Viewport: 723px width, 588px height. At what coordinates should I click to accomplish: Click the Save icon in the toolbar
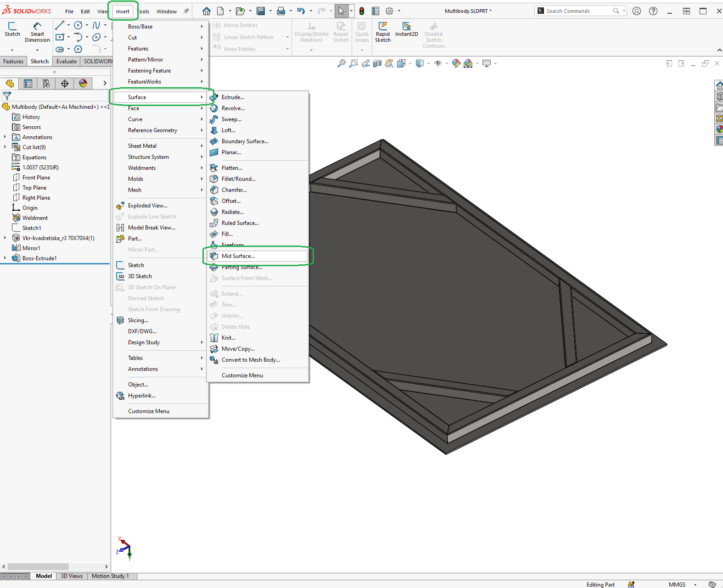coord(261,11)
